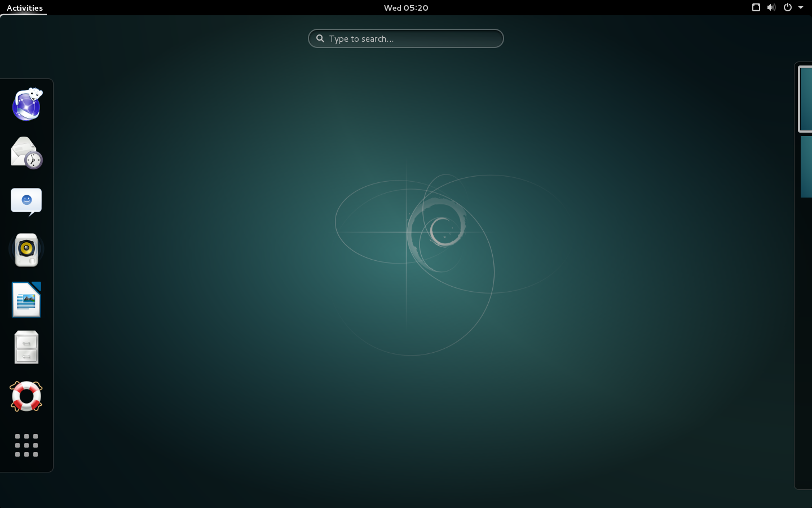
Task: Launch the Evolution mail client
Action: click(26, 152)
